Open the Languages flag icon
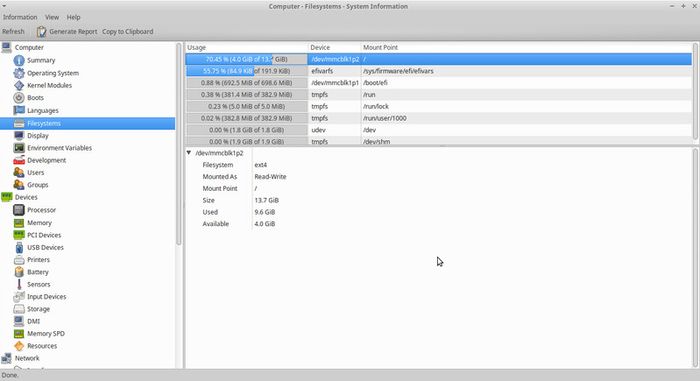This screenshot has width=700, height=381. 19,110
